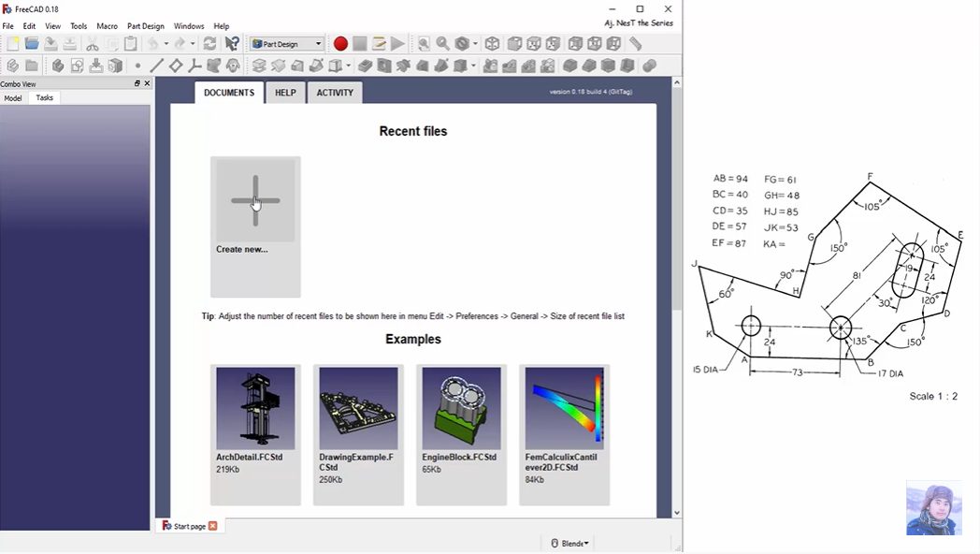
Task: Click the Edit macro notepad icon
Action: [x=379, y=44]
